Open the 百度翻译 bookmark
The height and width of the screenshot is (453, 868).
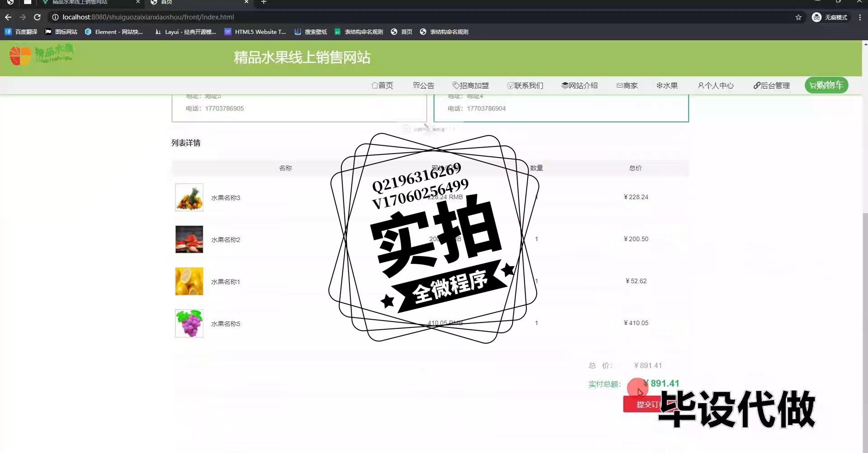click(21, 32)
